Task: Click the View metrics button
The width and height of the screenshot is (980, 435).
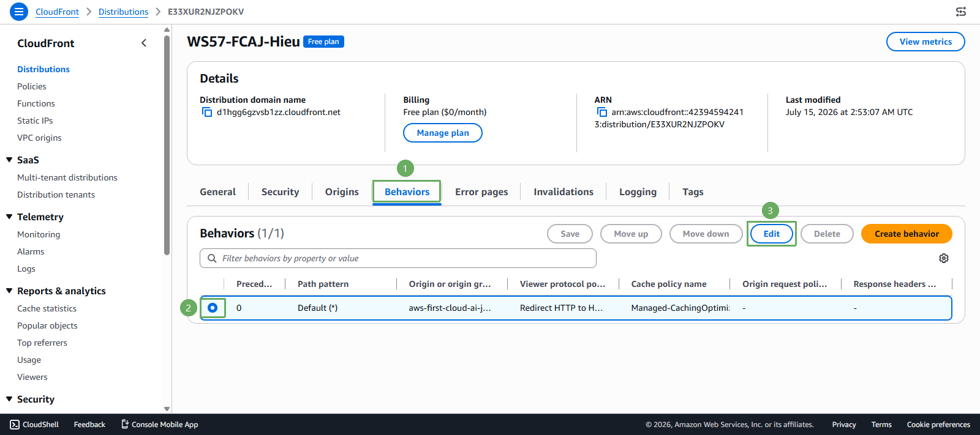Action: (925, 42)
